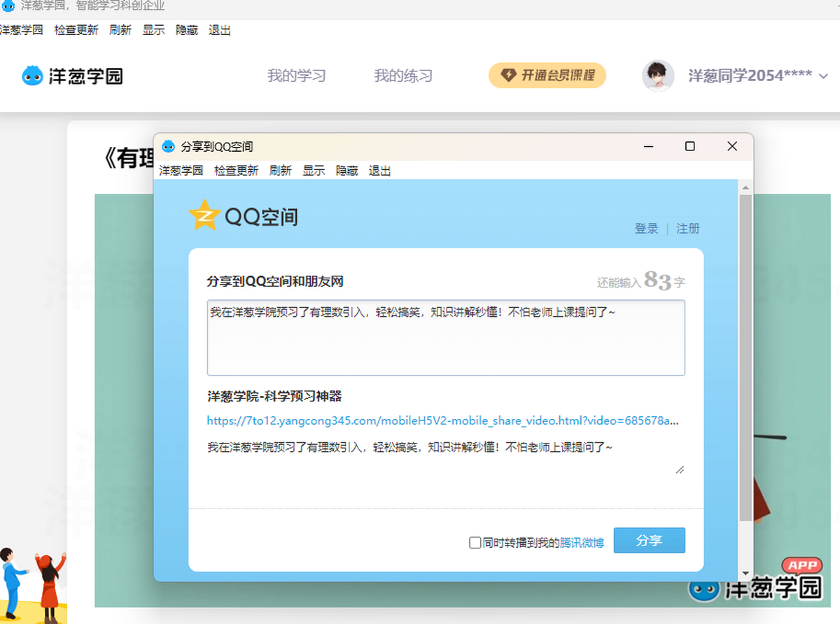This screenshot has height=624, width=840.
Task: Enable 同时转播到我的 checkbox
Action: point(475,543)
